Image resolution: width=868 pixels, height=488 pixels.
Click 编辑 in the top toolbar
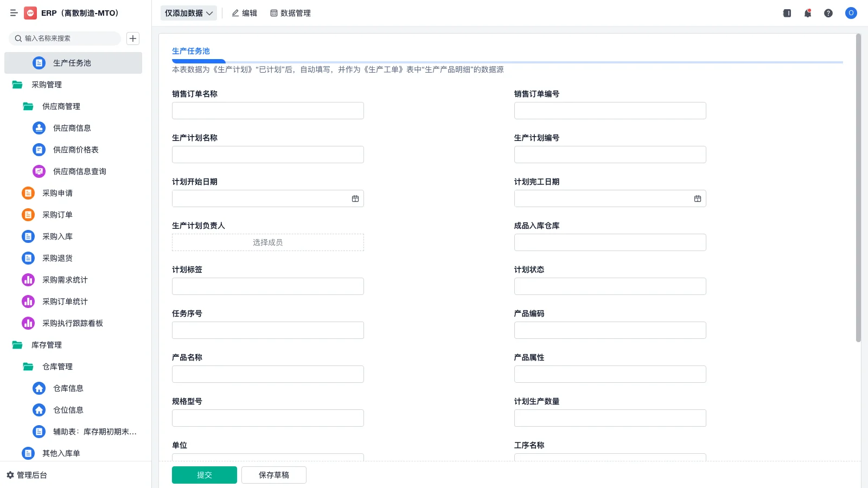coord(244,13)
